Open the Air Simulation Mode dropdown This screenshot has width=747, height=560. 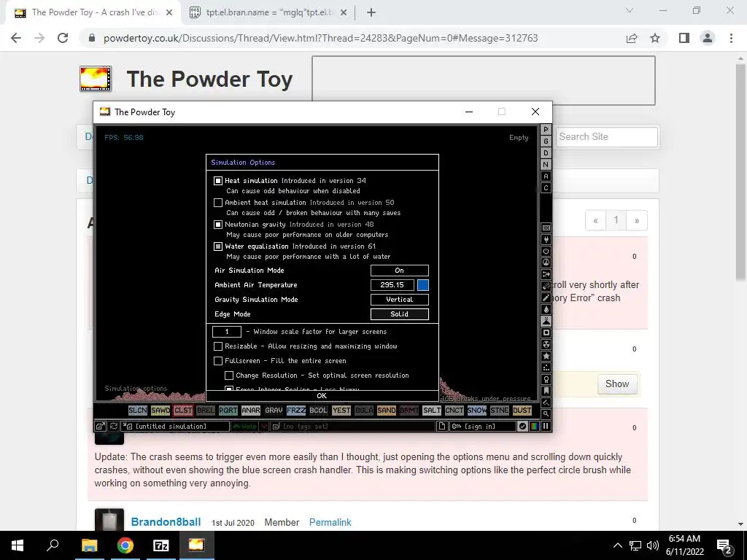coord(400,271)
